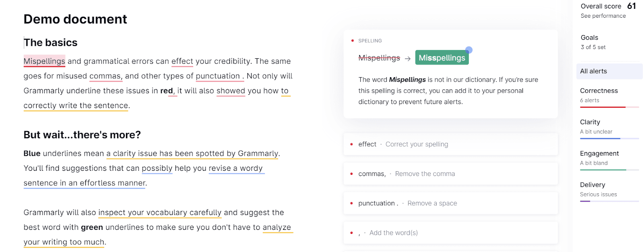644x252 pixels.
Task: Open the See performance link
Action: tap(602, 16)
